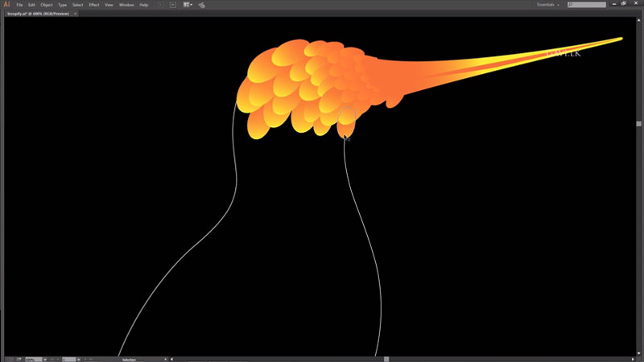
Task: Click horizontal scrollbar left arrow
Action: click(x=171, y=360)
